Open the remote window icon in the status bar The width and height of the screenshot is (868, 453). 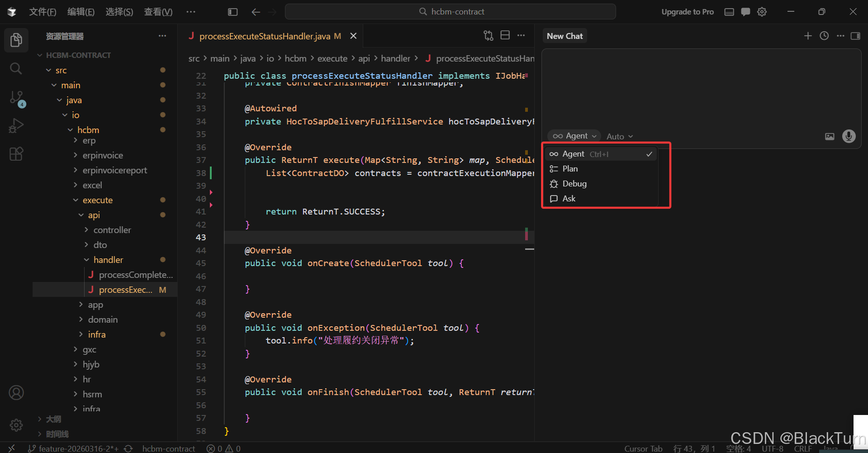pyautogui.click(x=12, y=448)
